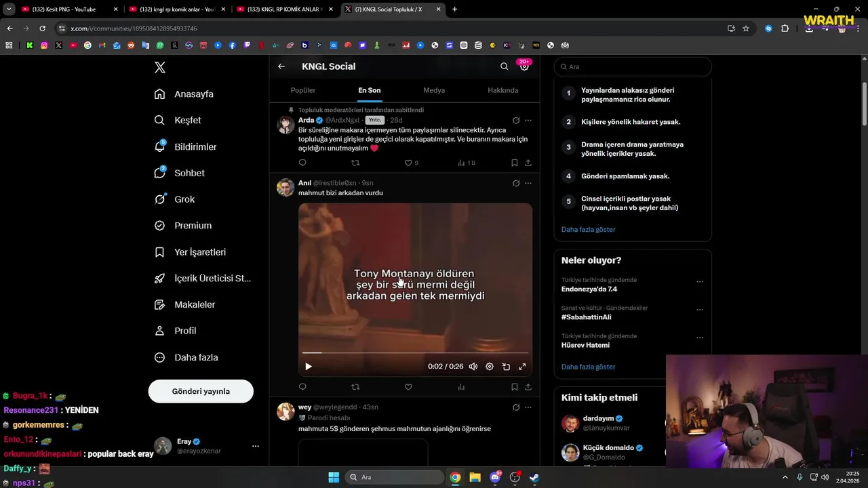The width and height of the screenshot is (868, 488).
Task: Expand rules with Daha fazla göster
Action: [x=588, y=229]
